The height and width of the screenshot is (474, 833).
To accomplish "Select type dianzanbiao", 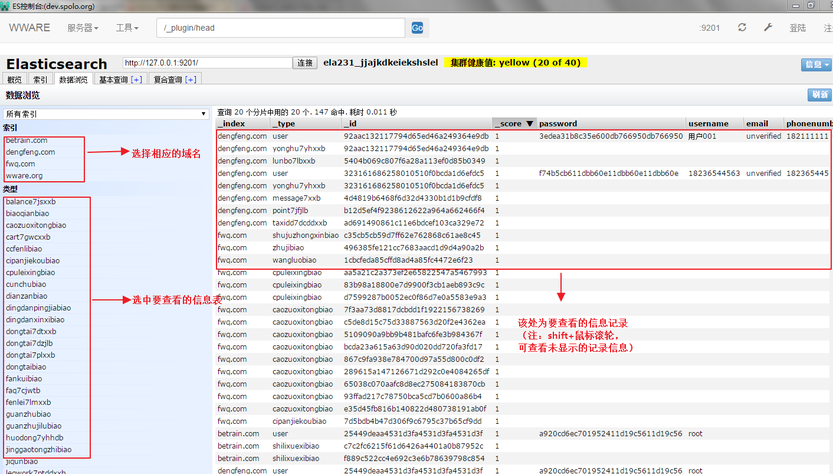I will click(26, 296).
